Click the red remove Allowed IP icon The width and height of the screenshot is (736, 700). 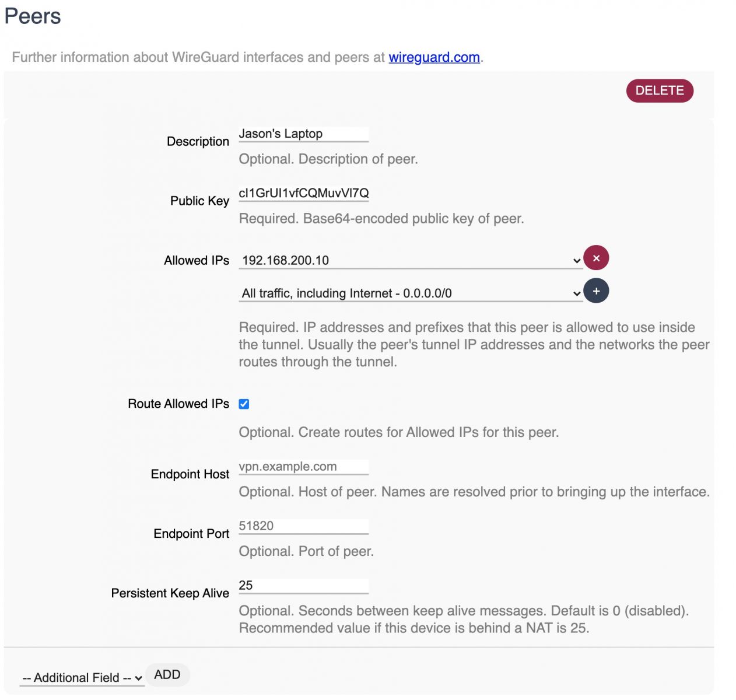(596, 258)
